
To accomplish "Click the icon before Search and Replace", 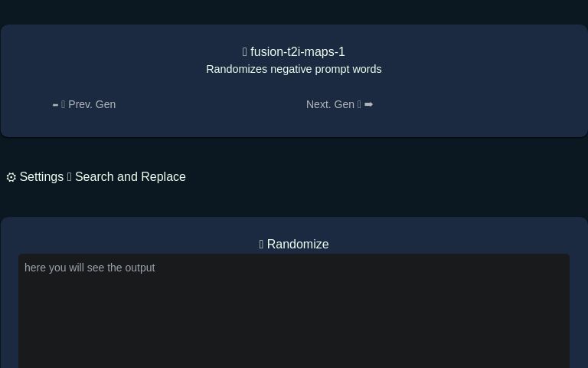I will [x=69, y=177].
